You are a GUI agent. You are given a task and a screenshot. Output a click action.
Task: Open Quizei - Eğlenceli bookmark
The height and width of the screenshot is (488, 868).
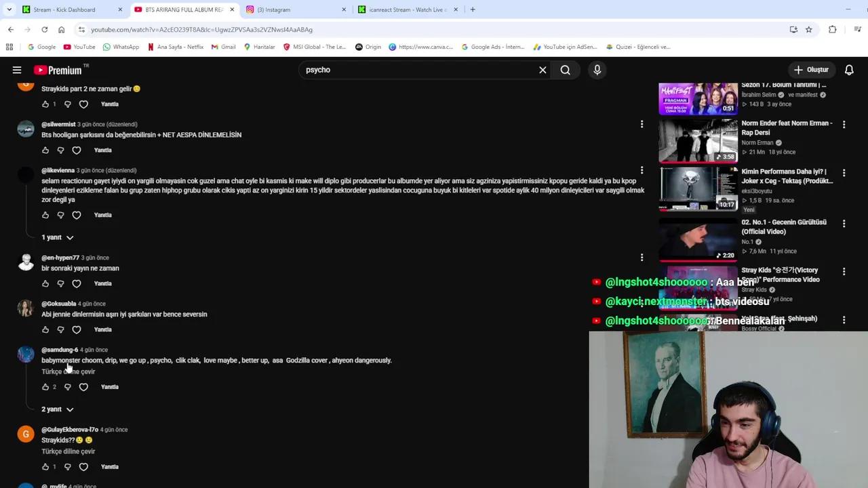pos(638,47)
